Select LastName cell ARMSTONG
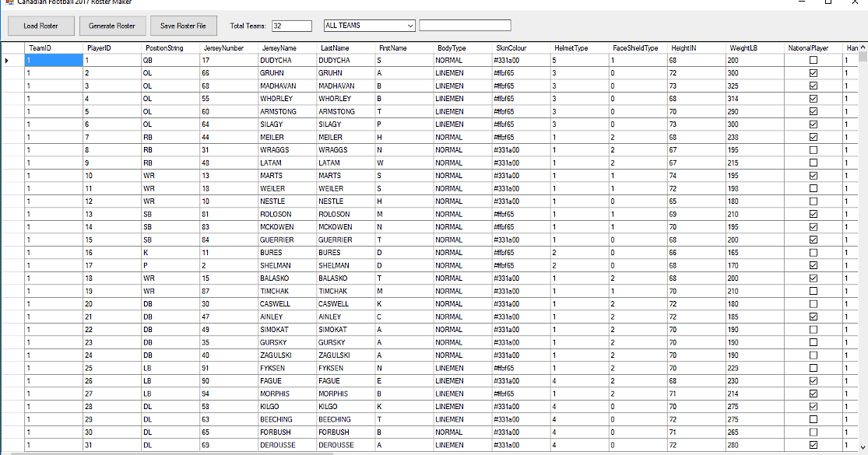This screenshot has height=455, width=868. point(346,111)
